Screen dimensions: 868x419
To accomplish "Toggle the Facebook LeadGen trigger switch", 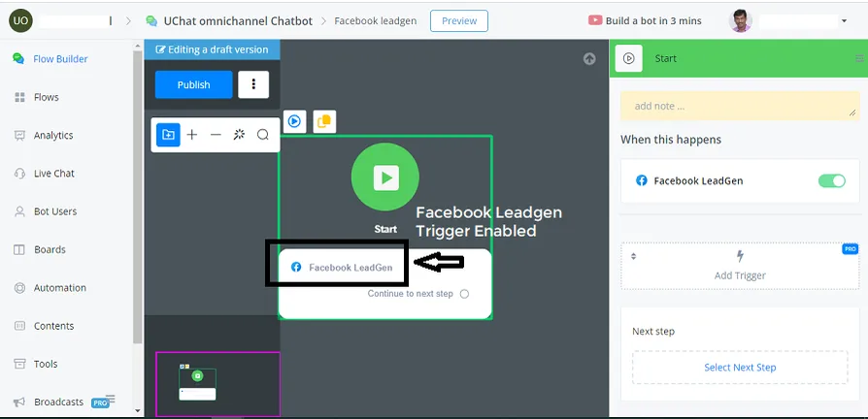I will 831,180.
